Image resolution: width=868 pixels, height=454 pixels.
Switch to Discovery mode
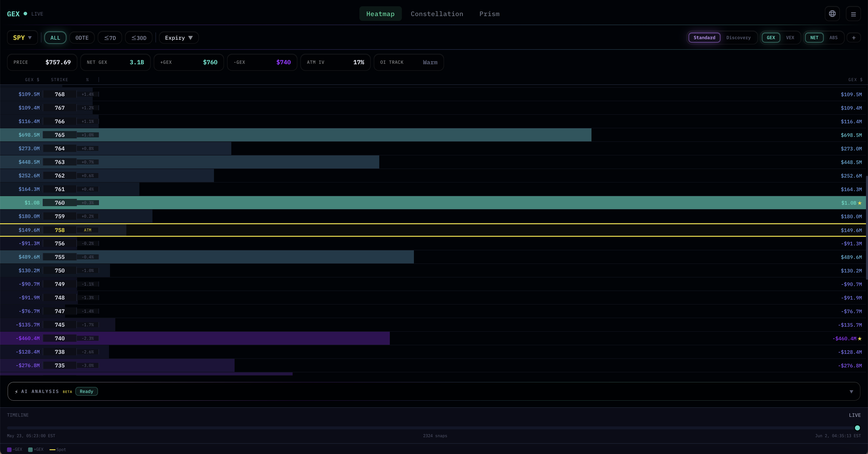point(738,38)
